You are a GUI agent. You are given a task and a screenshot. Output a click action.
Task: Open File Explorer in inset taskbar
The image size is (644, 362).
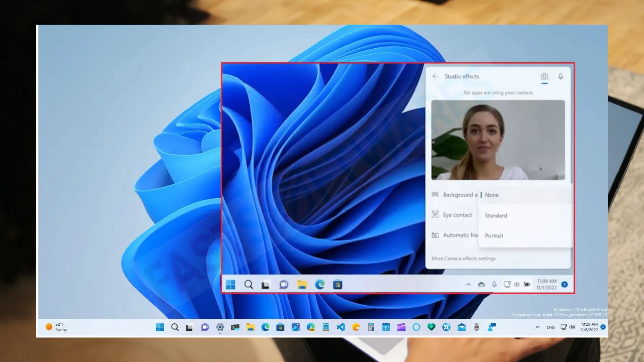pyautogui.click(x=302, y=285)
